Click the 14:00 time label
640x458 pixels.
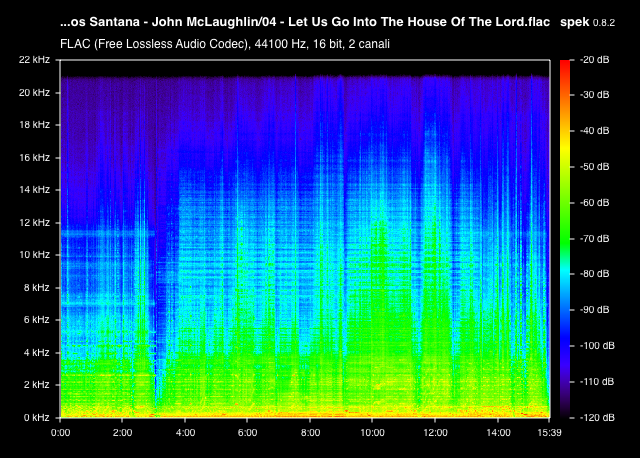tap(498, 433)
